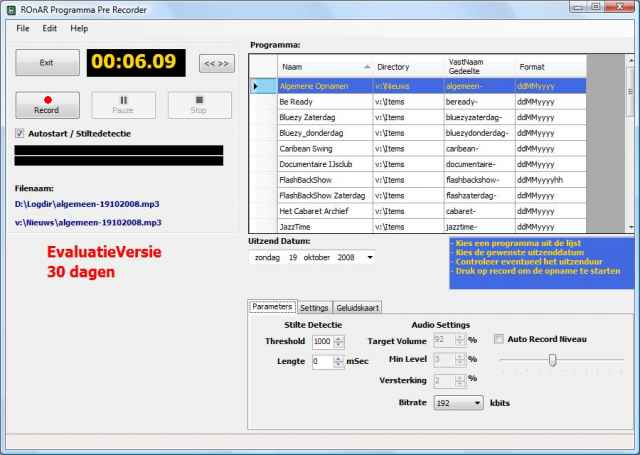Click the 00:06.09 timer display
Screen dimensions: 640x455
tap(136, 62)
